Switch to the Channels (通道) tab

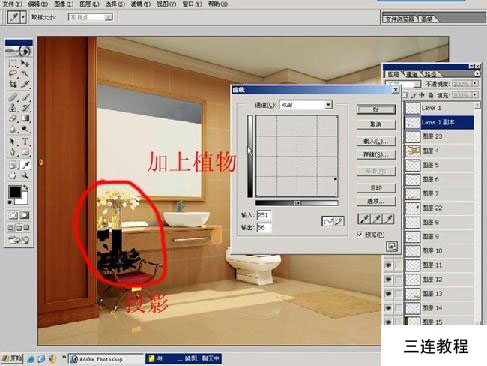point(412,74)
